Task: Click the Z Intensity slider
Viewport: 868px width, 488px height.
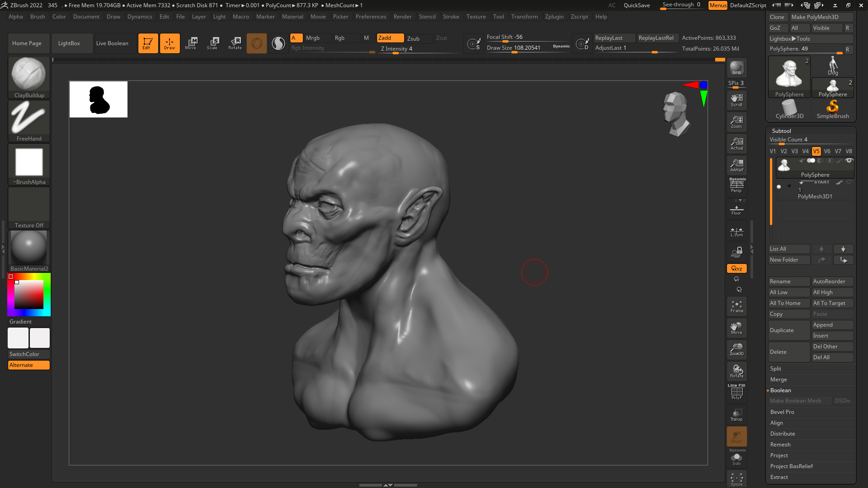Action: click(x=396, y=49)
